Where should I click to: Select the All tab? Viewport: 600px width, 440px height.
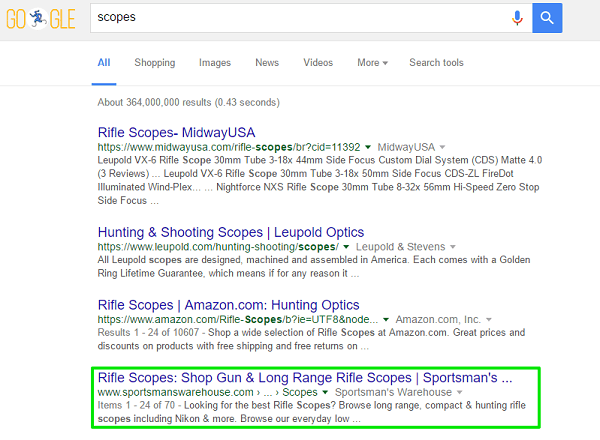tap(104, 62)
